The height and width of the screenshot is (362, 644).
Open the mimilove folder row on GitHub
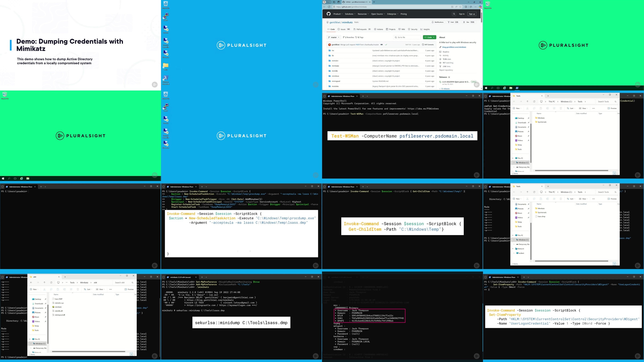click(x=382, y=76)
